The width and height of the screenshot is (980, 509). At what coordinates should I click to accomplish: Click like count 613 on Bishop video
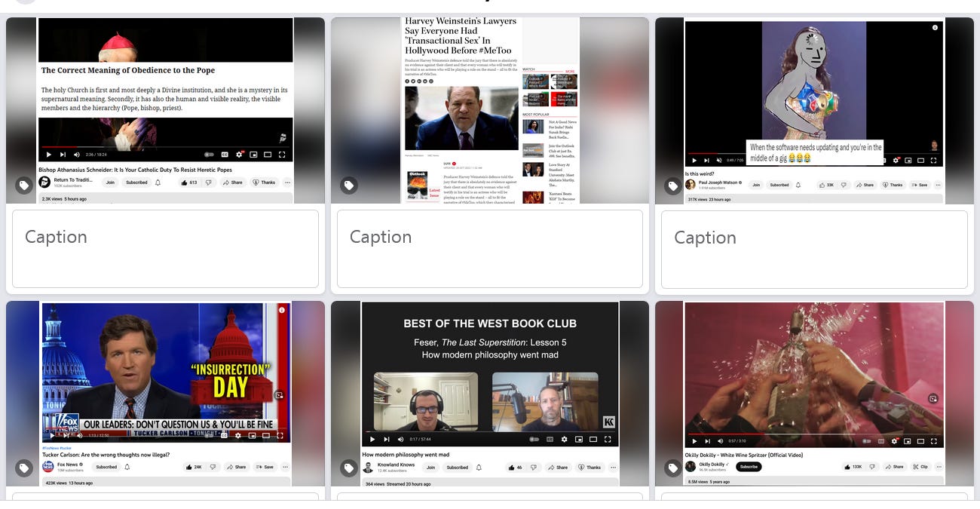point(188,182)
